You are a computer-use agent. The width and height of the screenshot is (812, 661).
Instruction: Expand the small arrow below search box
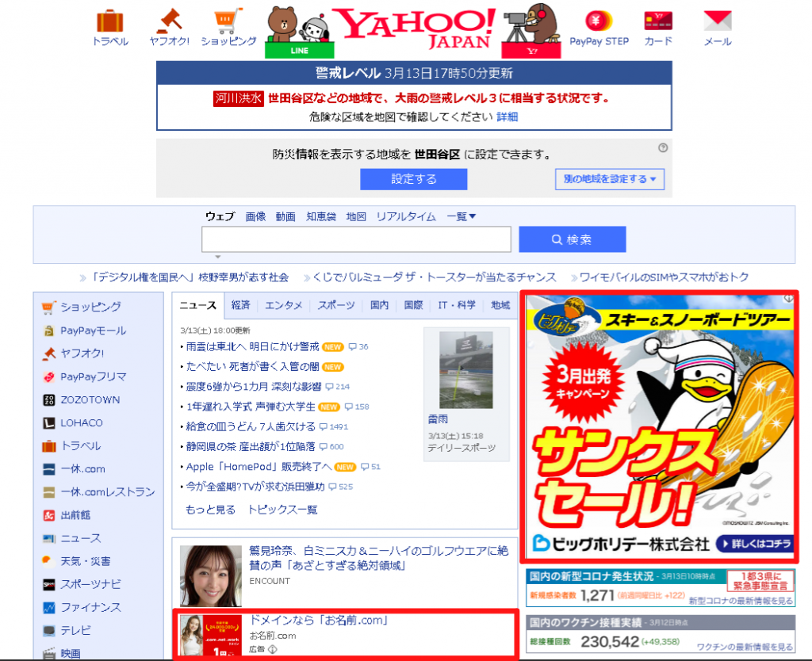218,257
